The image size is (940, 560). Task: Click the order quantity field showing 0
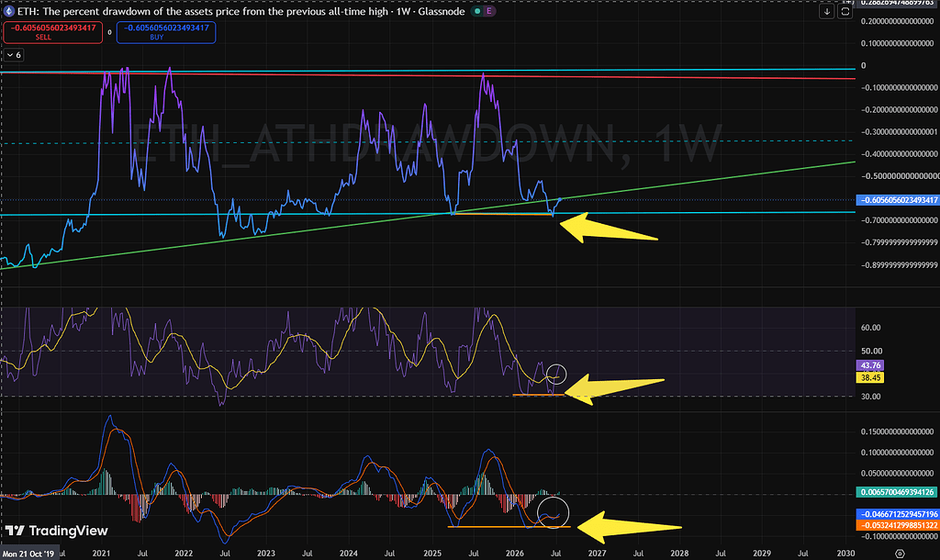pyautogui.click(x=109, y=32)
